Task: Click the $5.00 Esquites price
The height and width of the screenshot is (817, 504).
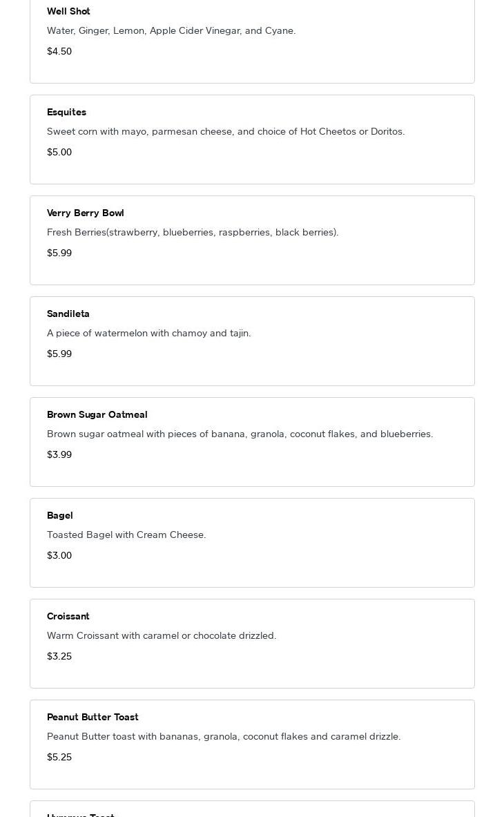Action: pos(59,152)
